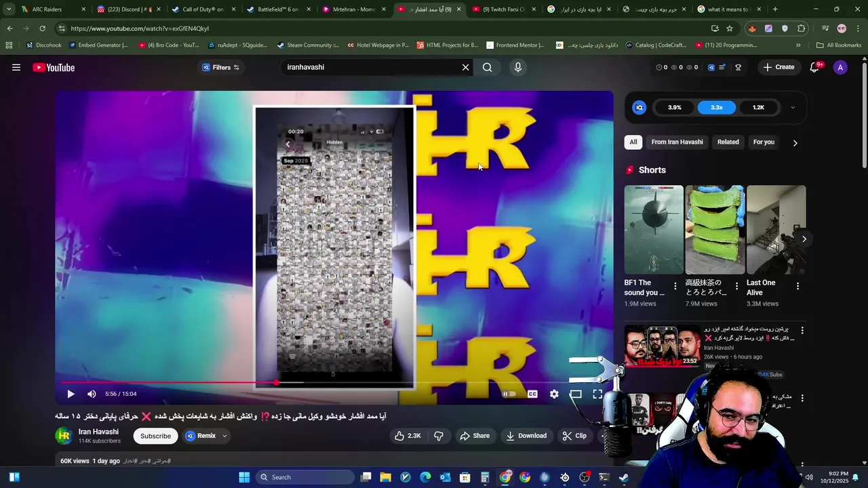Screen dimensions: 868x488
Task: Play the video
Action: click(71, 394)
